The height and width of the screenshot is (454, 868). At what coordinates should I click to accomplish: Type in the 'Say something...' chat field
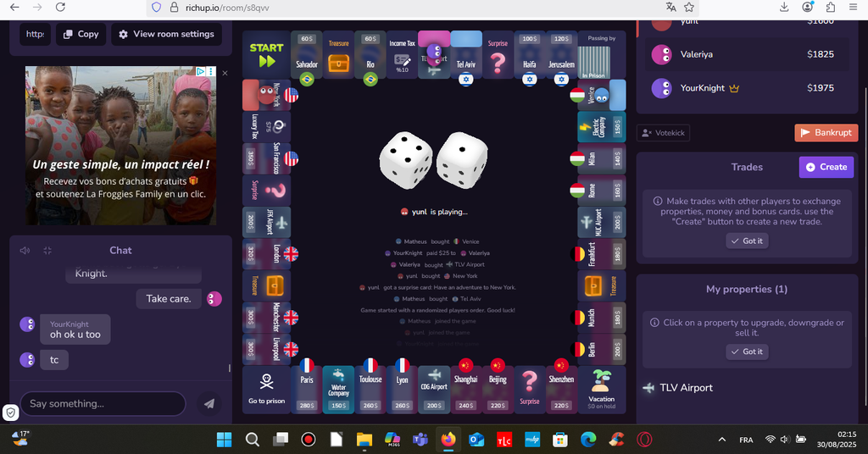pos(102,404)
